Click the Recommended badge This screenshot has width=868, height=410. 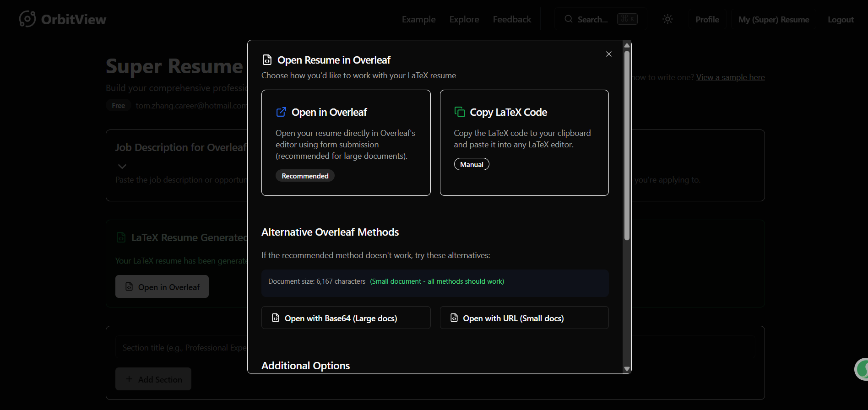coord(305,176)
